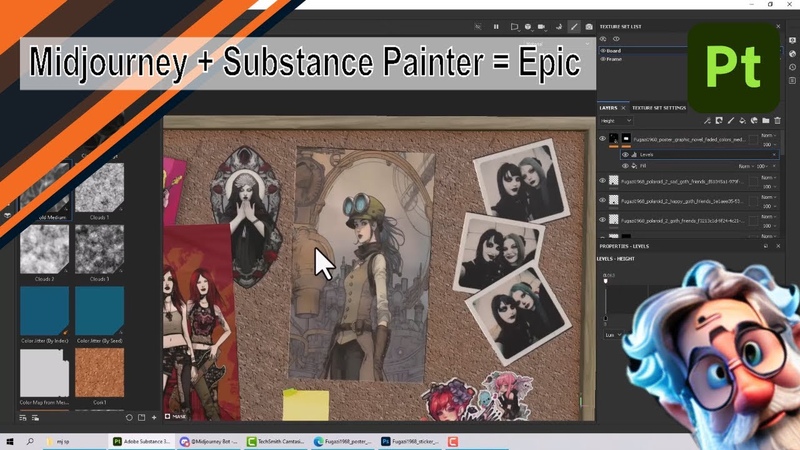Close the Properties - Levels panel
This screenshot has width=800, height=450.
click(778, 246)
